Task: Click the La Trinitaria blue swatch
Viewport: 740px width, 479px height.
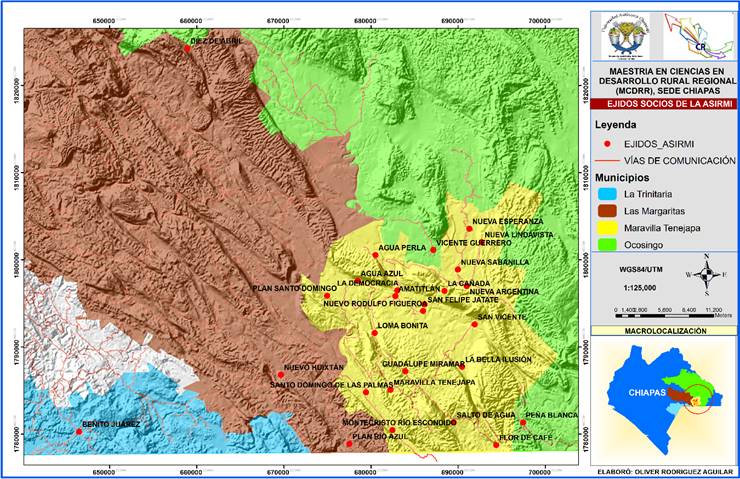Action: (x=606, y=193)
